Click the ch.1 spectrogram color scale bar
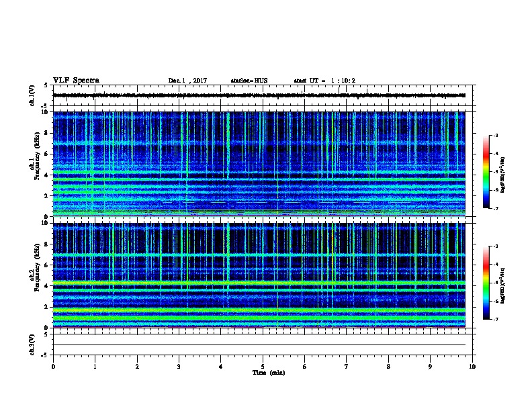 pos(486,172)
